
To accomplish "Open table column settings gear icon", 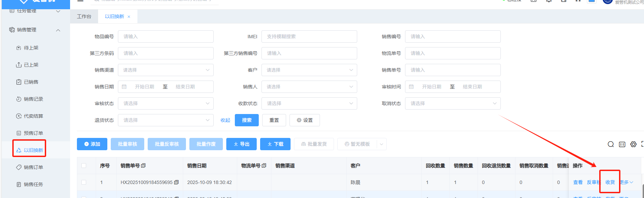I will point(633,144).
